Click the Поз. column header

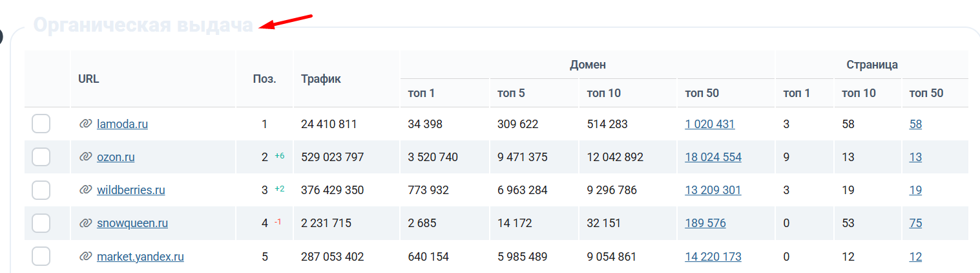click(x=264, y=79)
